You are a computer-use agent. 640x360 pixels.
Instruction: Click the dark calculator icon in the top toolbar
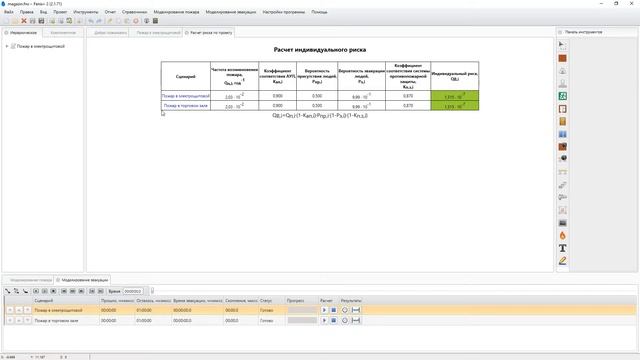[x=156, y=21]
